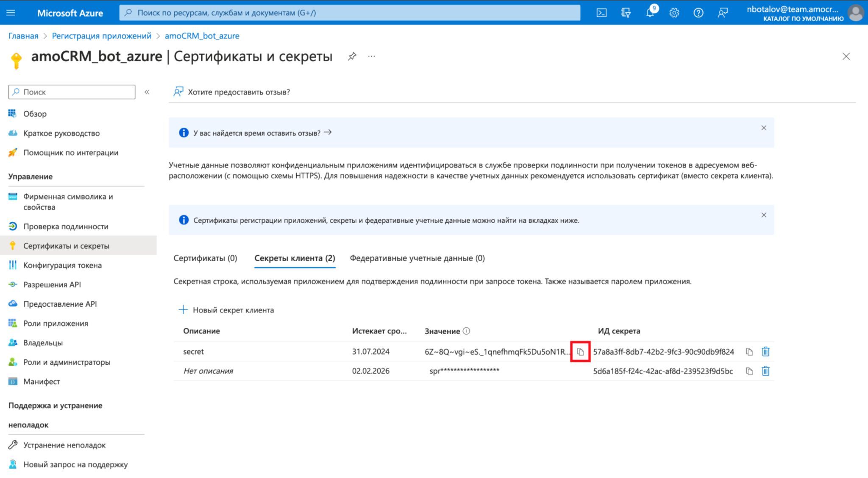Open Разрешения API
Image resolution: width=868 pixels, height=478 pixels.
tap(52, 285)
